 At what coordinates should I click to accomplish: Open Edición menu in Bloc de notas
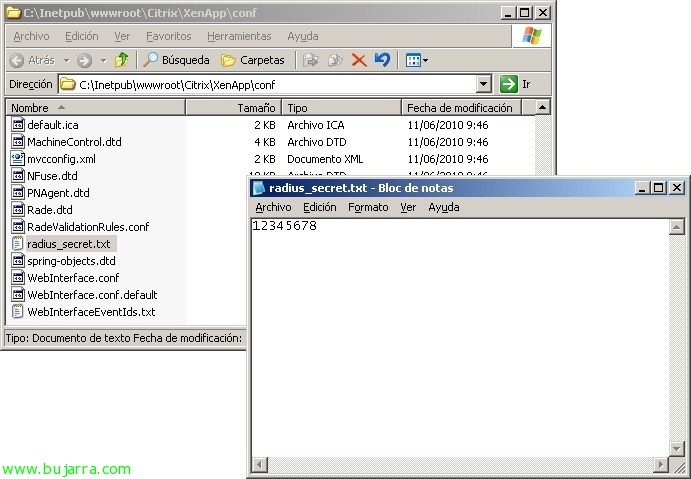pos(319,207)
